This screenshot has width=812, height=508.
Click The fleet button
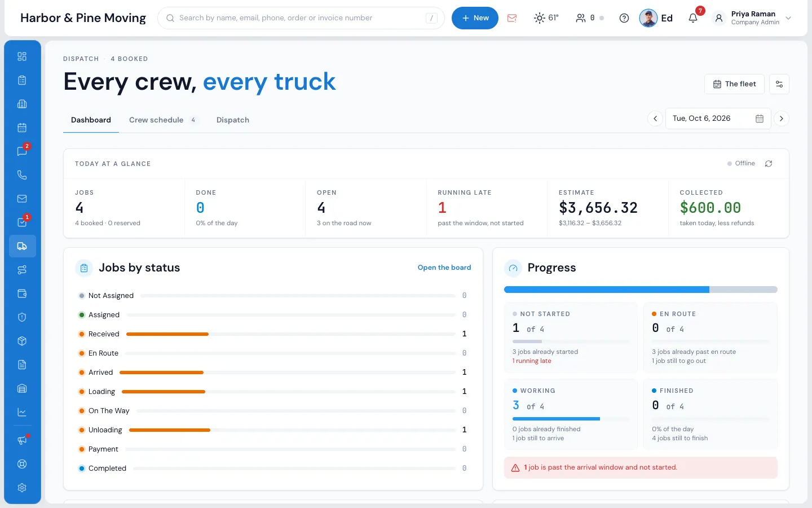pyautogui.click(x=734, y=84)
